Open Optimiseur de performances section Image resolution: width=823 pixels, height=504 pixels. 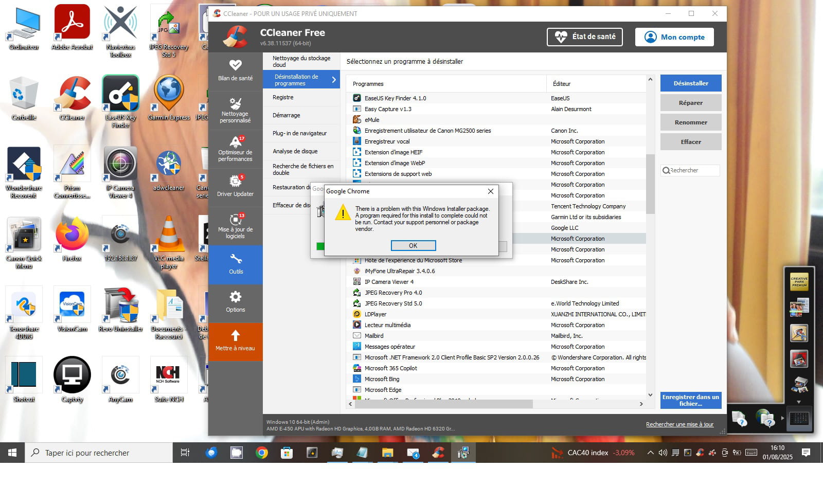pyautogui.click(x=235, y=149)
